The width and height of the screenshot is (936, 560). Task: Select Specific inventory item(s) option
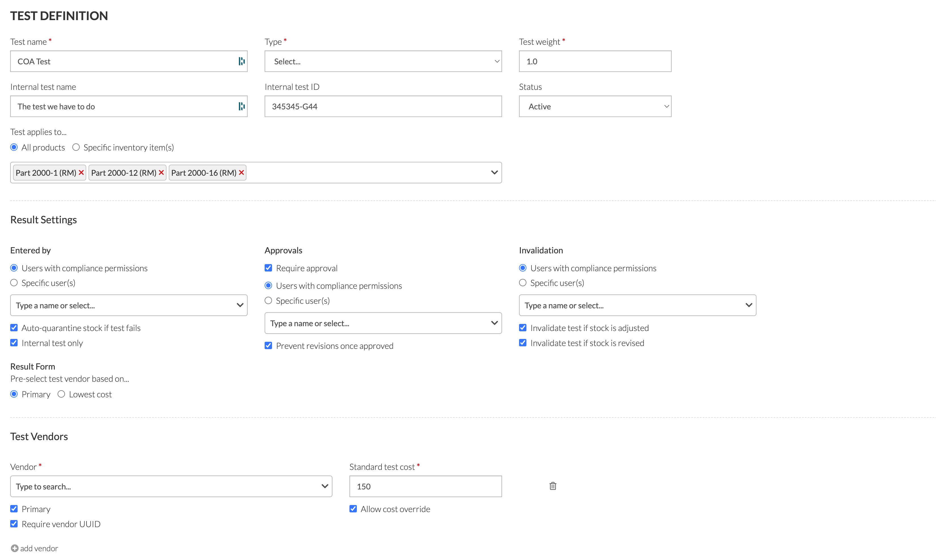[x=75, y=147]
